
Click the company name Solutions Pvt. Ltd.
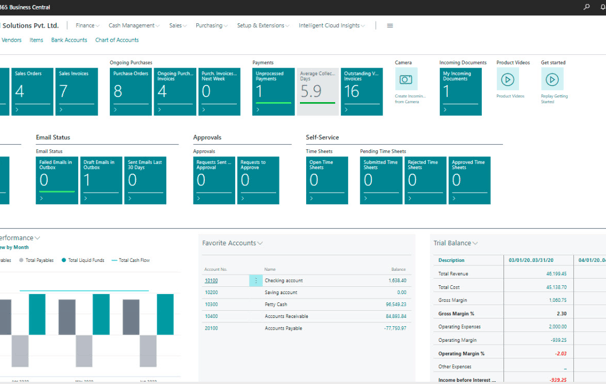pyautogui.click(x=30, y=25)
